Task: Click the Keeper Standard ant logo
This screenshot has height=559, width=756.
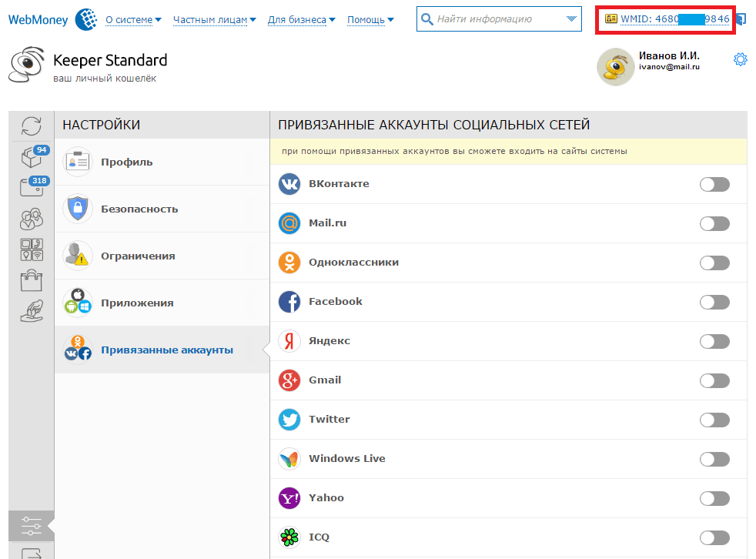Action: (x=27, y=65)
